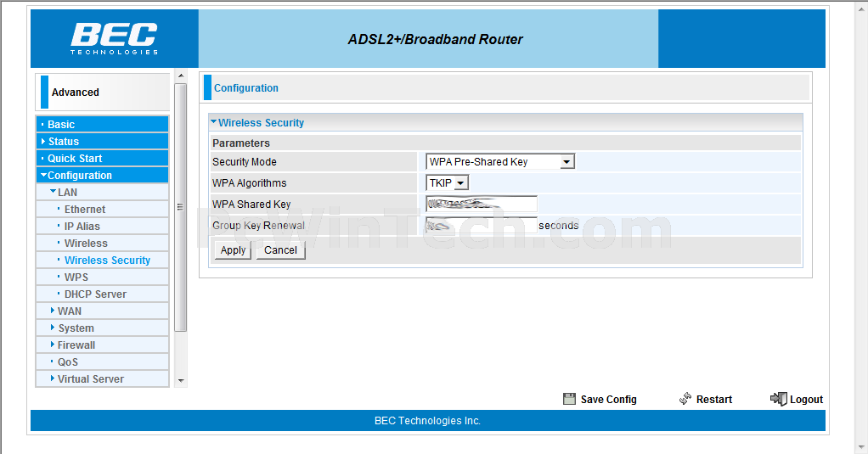The width and height of the screenshot is (868, 454).
Task: Select Wireless Security in sidebar
Action: coord(107,260)
